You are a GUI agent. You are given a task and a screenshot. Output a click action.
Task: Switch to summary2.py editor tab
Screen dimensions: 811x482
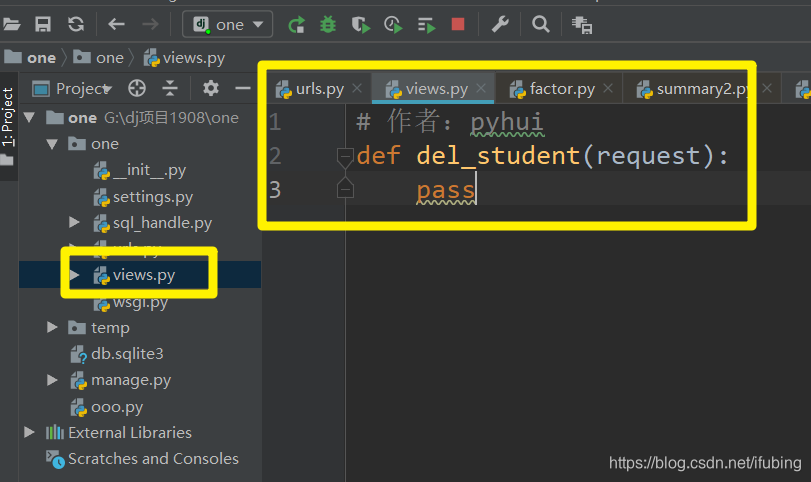[703, 89]
